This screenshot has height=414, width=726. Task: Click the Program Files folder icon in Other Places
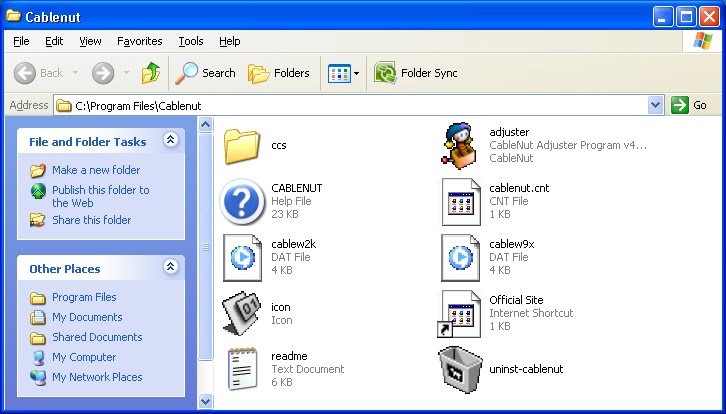38,298
